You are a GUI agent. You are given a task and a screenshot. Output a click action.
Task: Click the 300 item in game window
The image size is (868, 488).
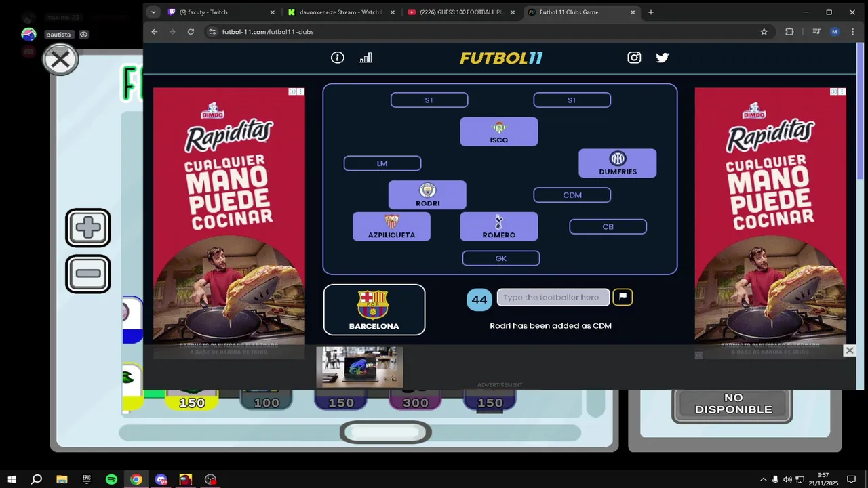[416, 401]
